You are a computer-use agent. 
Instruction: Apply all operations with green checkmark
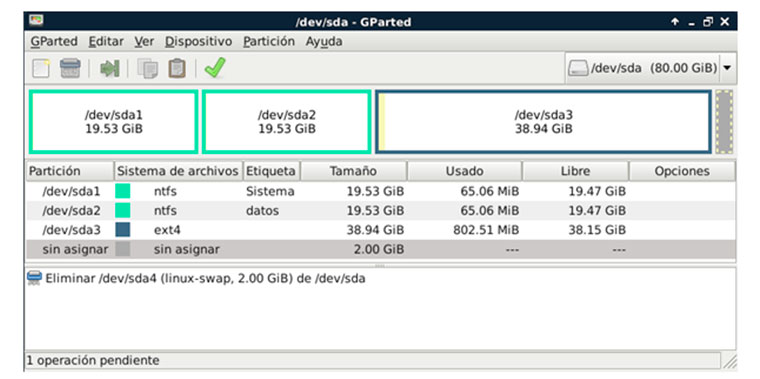pyautogui.click(x=215, y=68)
